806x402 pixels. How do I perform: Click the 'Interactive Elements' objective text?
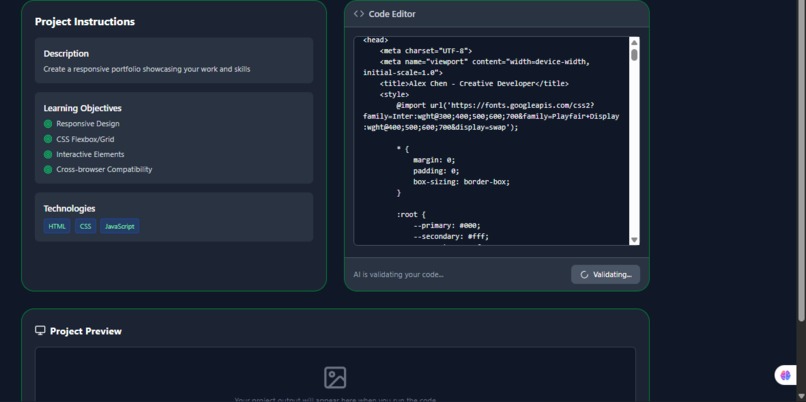click(90, 154)
